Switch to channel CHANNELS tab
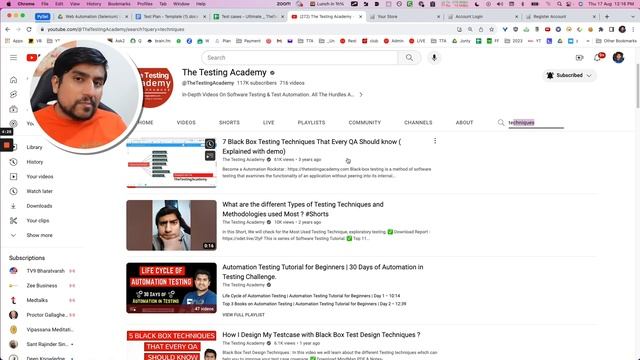Viewport: 640px width, 360px height. (418, 122)
